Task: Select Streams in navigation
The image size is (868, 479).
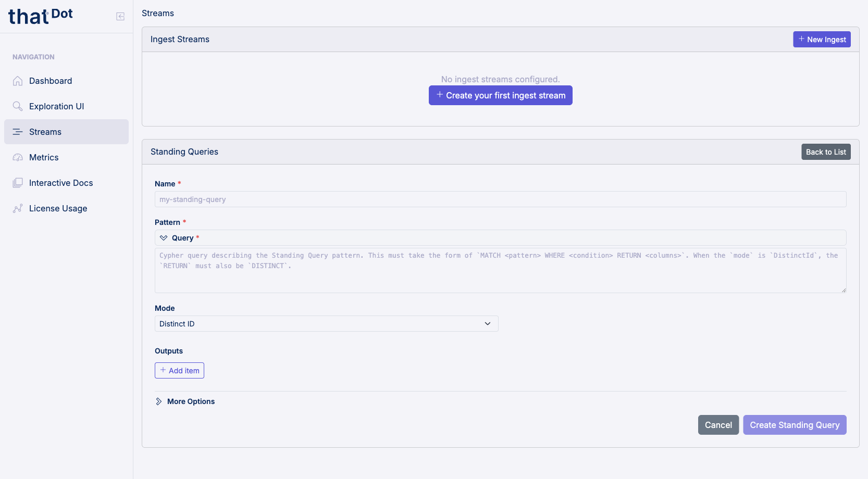Action: coord(66,132)
